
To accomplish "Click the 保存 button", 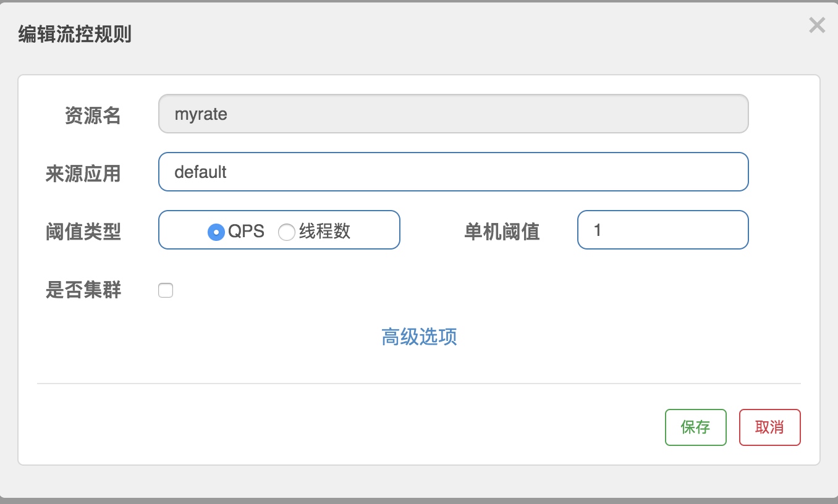I will coord(695,427).
